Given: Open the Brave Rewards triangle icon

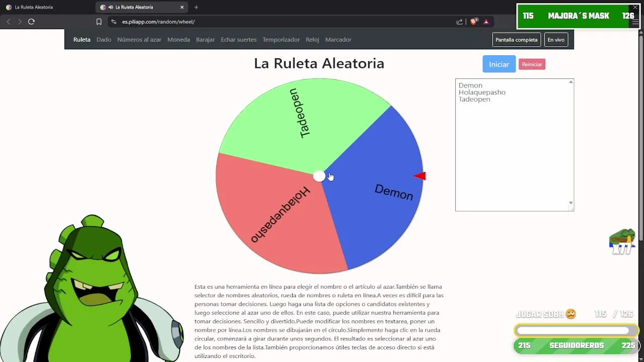Looking at the screenshot, I should [486, 22].
